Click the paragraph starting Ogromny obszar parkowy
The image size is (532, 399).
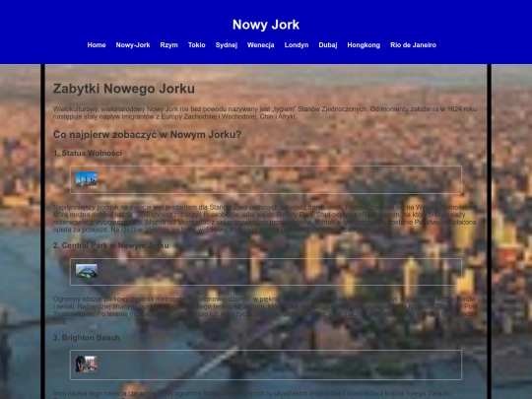[x=265, y=310]
